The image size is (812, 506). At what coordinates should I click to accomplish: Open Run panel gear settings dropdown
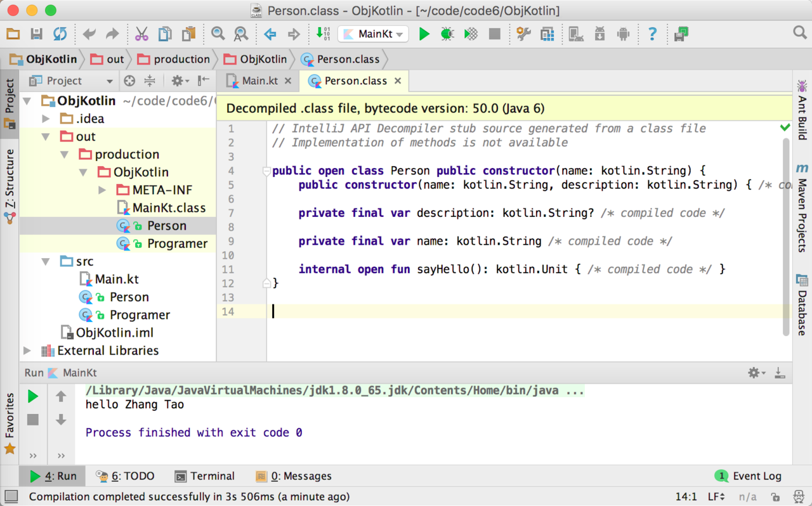point(756,373)
